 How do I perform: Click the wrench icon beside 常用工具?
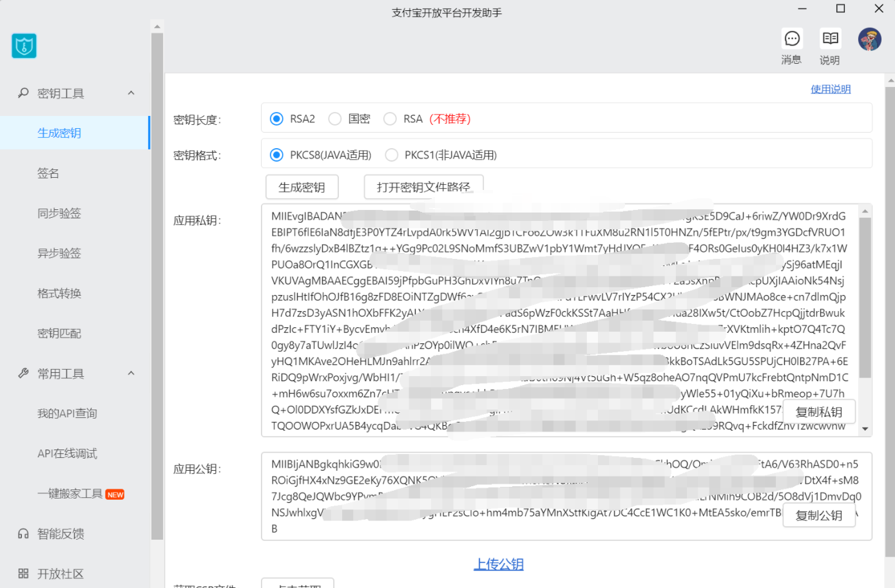point(23,373)
